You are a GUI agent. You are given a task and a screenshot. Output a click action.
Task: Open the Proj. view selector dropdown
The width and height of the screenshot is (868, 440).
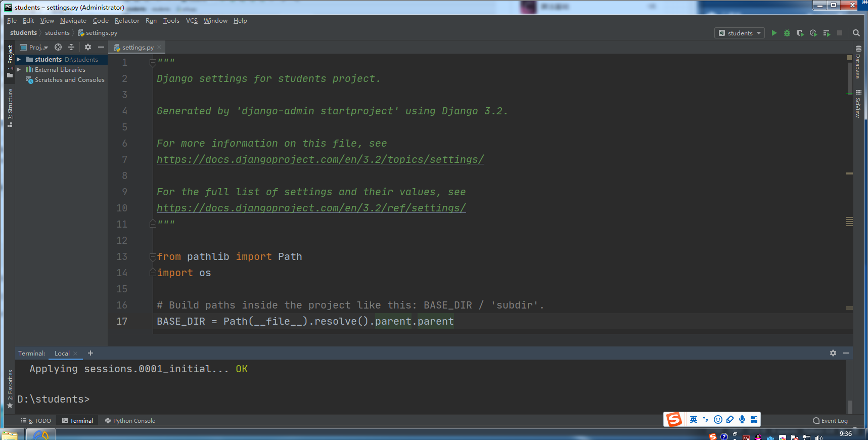point(34,47)
